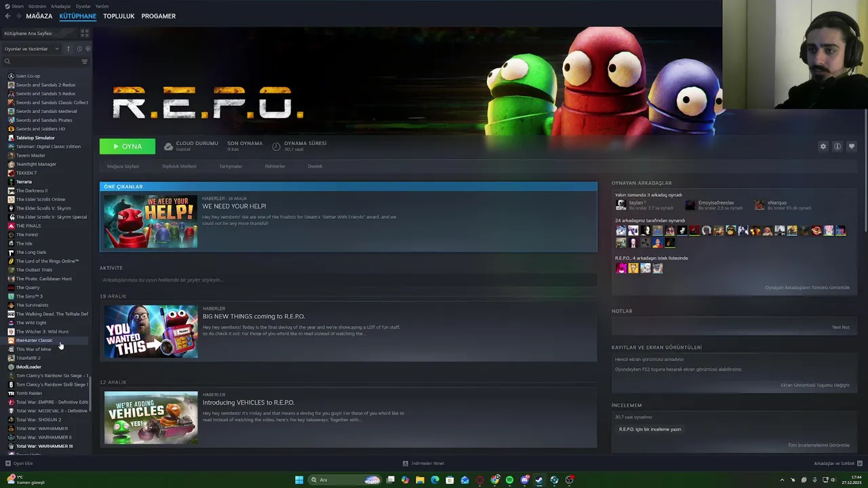Viewport: 868px width, 488px height.
Task: Click the green OYNA play button
Action: pos(127,146)
